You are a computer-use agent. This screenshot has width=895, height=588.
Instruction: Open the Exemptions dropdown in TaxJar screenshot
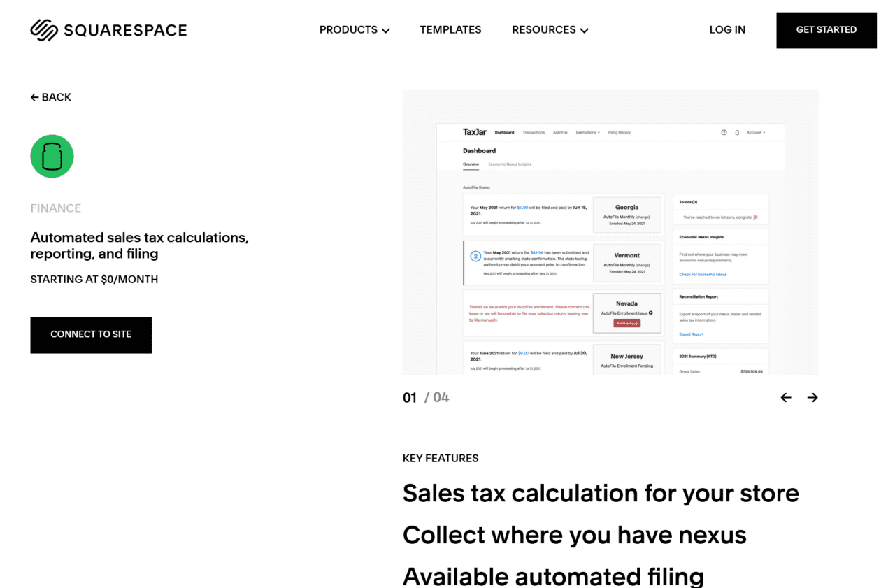pyautogui.click(x=587, y=132)
